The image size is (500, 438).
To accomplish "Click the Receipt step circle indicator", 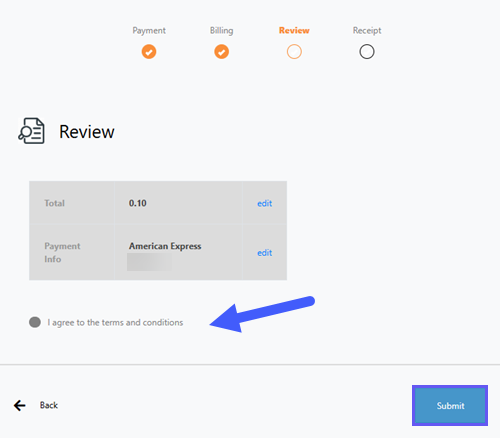I will pyautogui.click(x=367, y=52).
